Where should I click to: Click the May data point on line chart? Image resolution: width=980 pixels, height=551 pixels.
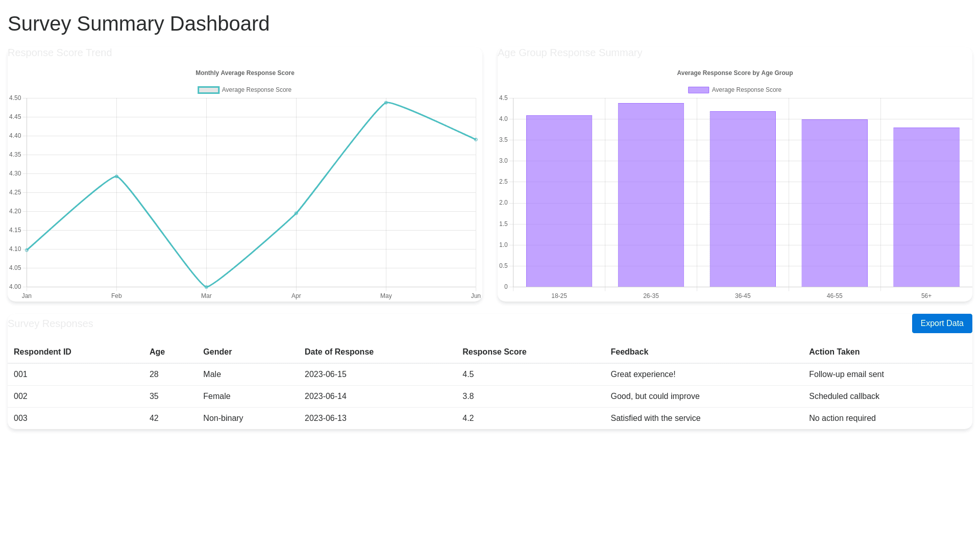[386, 103]
